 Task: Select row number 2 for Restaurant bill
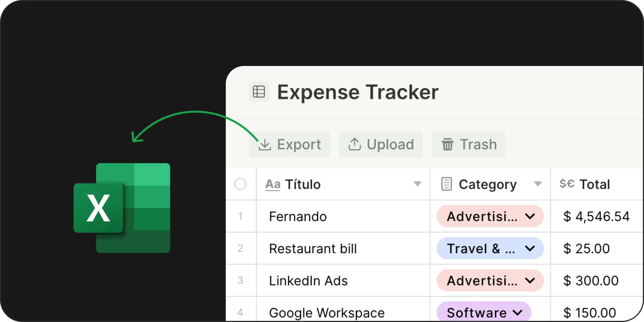pyautogui.click(x=241, y=248)
